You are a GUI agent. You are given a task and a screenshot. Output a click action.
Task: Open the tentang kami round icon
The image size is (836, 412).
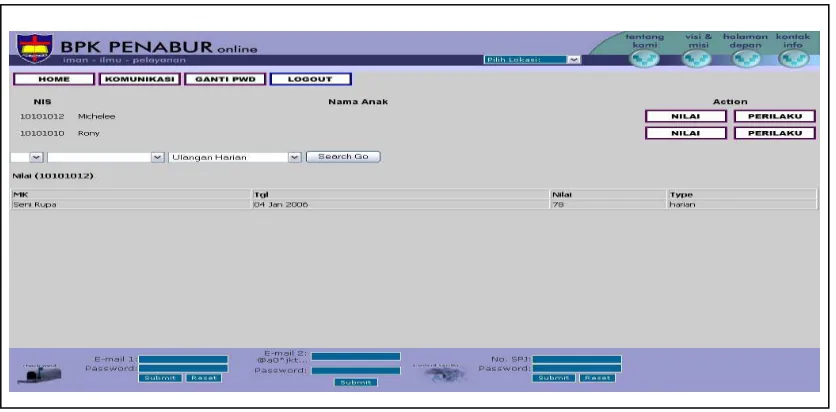[x=644, y=58]
